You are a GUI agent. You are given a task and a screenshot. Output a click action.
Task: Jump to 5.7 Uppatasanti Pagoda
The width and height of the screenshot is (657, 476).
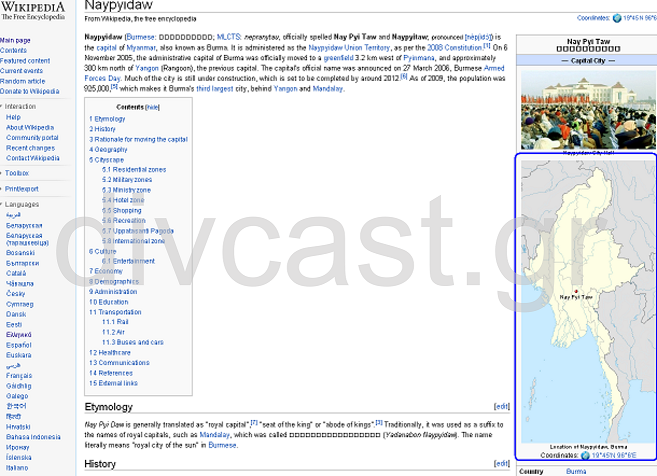[x=137, y=231]
